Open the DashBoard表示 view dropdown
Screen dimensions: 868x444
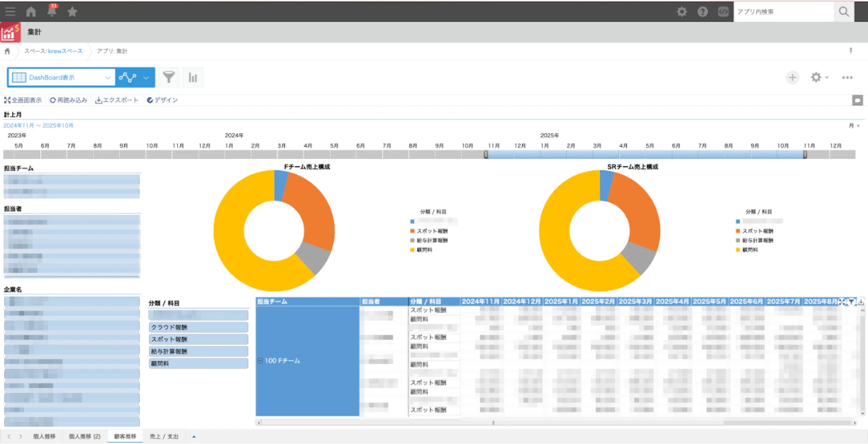(x=61, y=78)
